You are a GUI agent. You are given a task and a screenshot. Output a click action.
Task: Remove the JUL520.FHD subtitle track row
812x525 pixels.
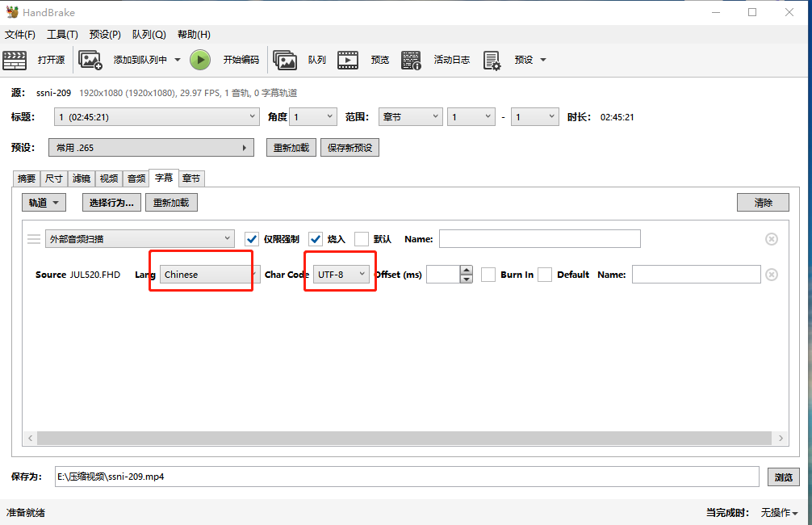pos(771,275)
